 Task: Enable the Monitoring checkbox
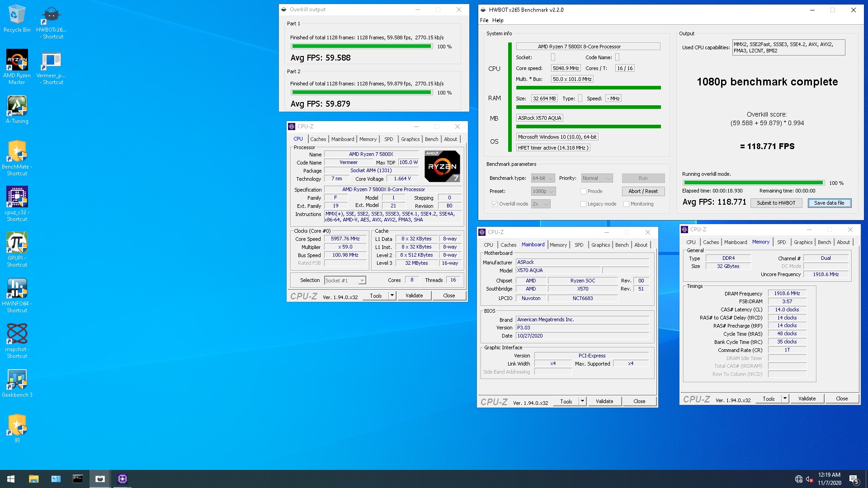[626, 204]
